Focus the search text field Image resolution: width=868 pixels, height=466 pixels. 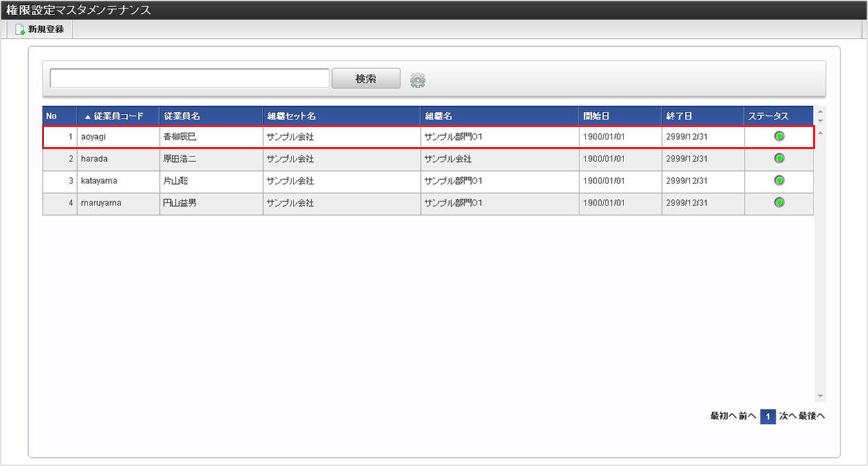pos(189,79)
